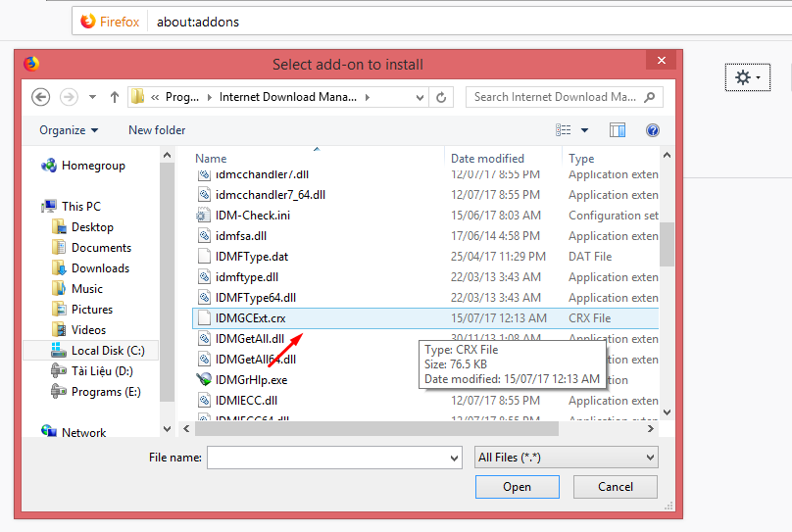Viewport: 792px width, 532px height.
Task: Select file idmcchandler7_64.dll
Action: tap(271, 195)
